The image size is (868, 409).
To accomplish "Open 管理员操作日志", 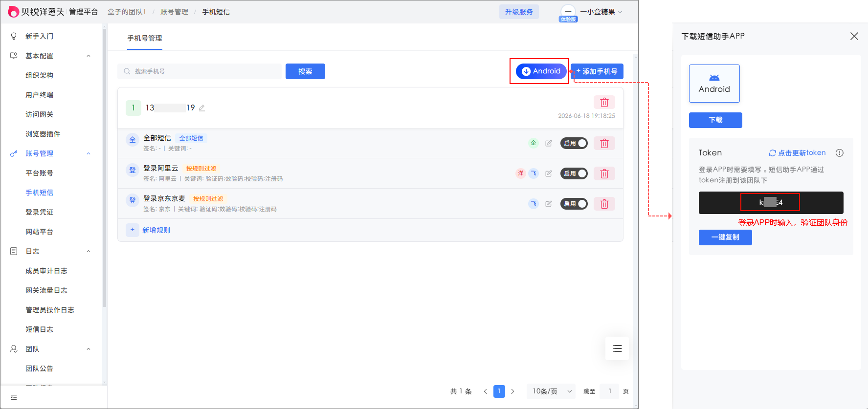I will [49, 310].
